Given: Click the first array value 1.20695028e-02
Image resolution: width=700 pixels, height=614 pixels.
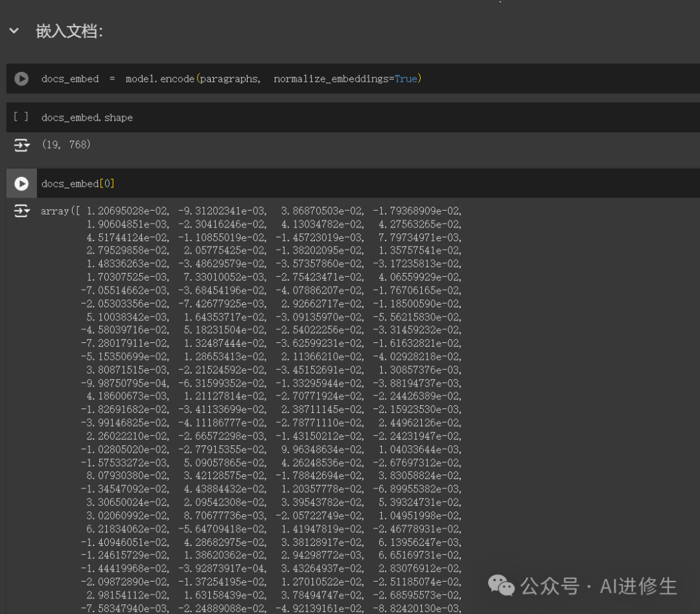Looking at the screenshot, I should (128, 211).
